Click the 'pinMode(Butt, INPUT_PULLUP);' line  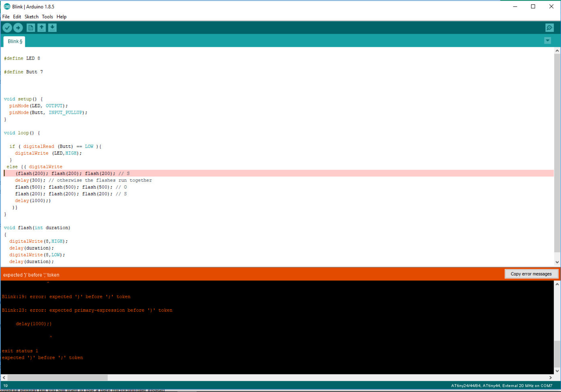[x=48, y=112]
